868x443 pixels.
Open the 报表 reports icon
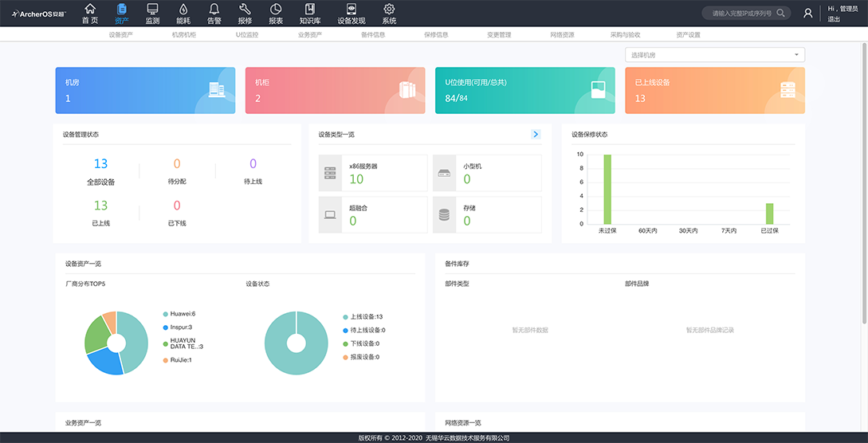coord(276,9)
